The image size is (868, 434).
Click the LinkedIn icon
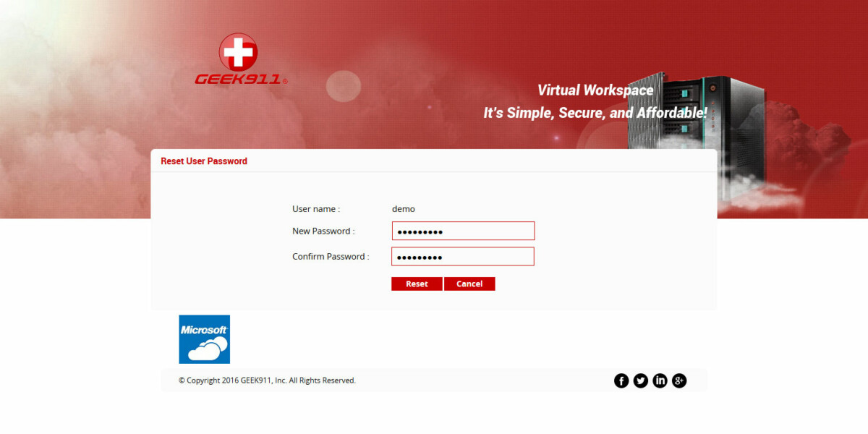660,380
